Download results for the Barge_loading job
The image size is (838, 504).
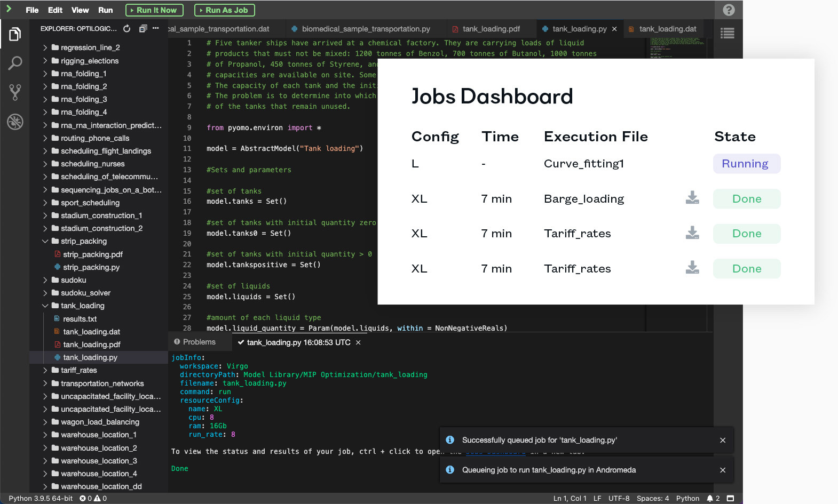[x=692, y=198]
